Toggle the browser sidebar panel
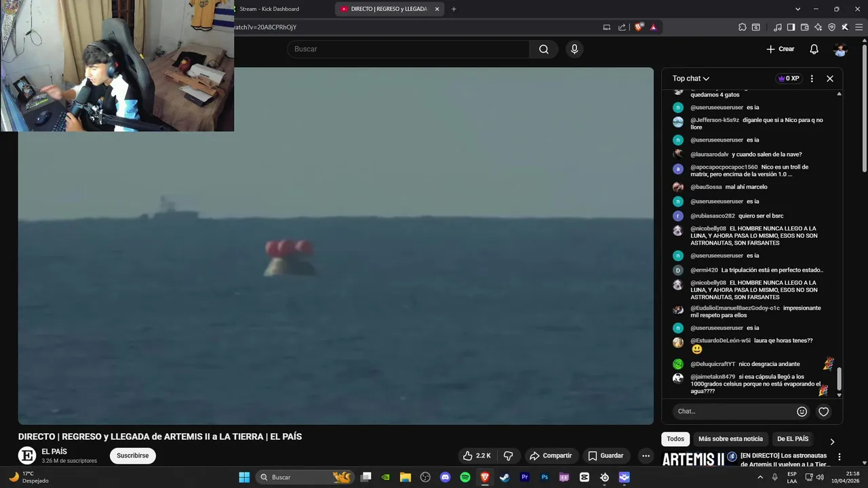868x488 pixels. click(x=791, y=27)
